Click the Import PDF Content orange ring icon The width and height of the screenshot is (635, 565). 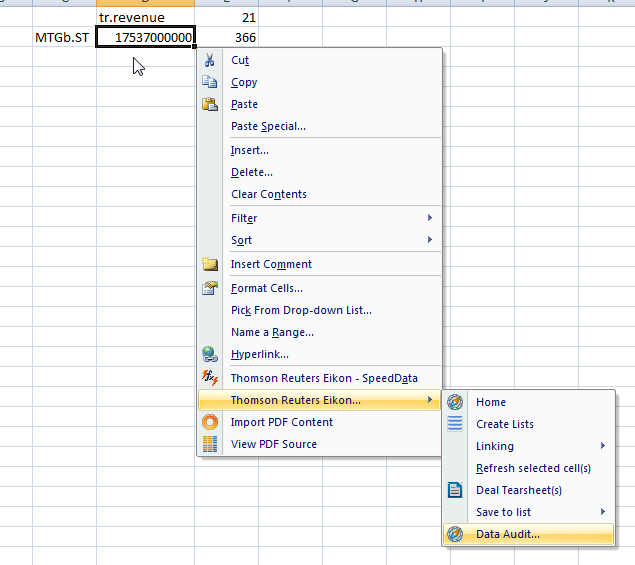coord(210,422)
